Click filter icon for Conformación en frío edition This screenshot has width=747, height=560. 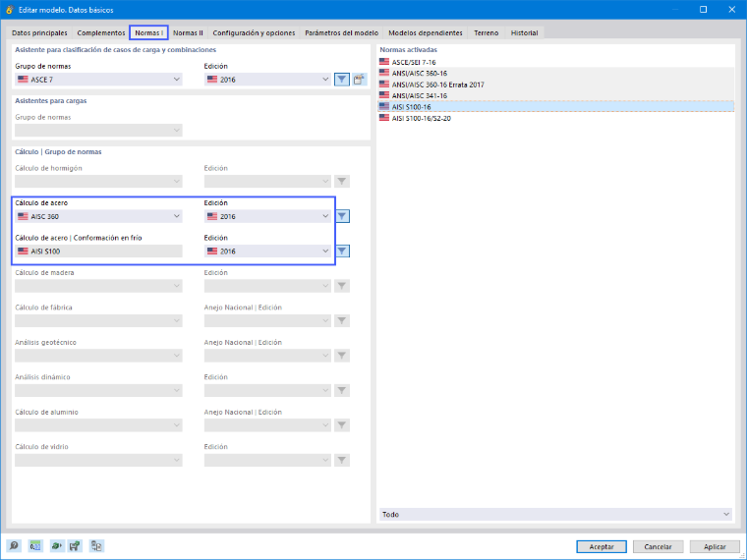[342, 251]
